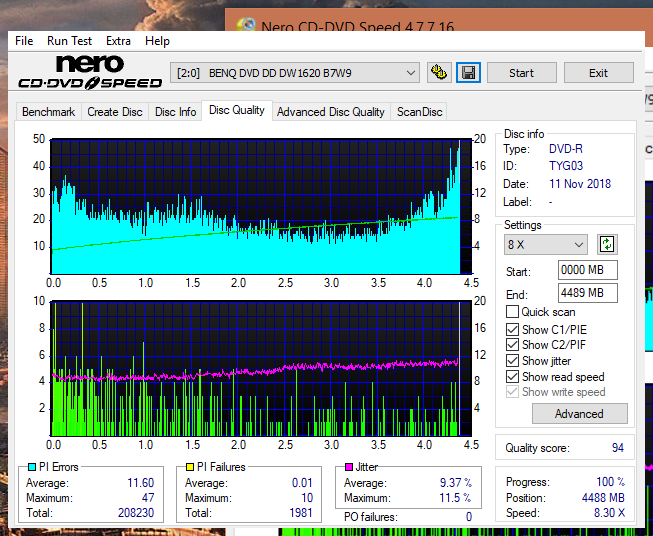Click Progress value 100 %

(x=610, y=482)
